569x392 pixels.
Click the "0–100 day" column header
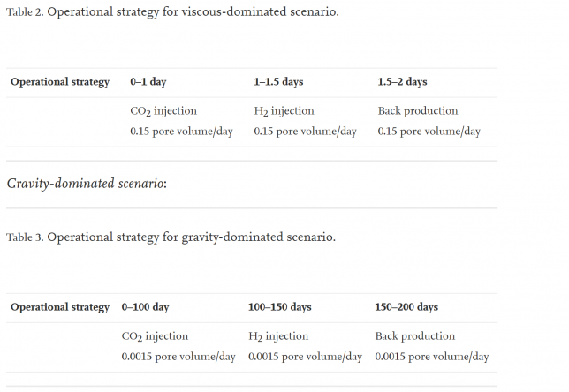[x=146, y=307]
